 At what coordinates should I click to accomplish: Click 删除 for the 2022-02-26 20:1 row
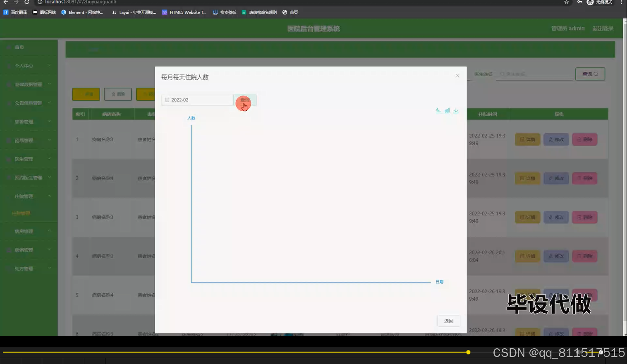click(585, 256)
